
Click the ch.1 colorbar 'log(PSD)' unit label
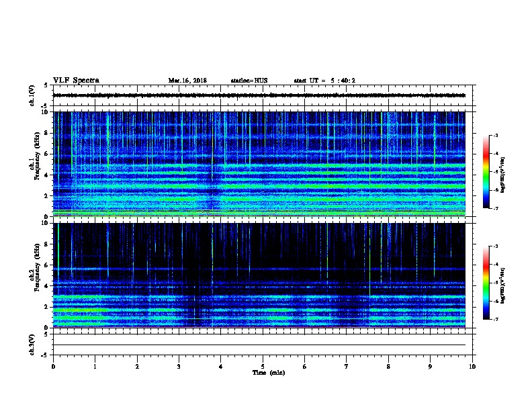click(502, 175)
